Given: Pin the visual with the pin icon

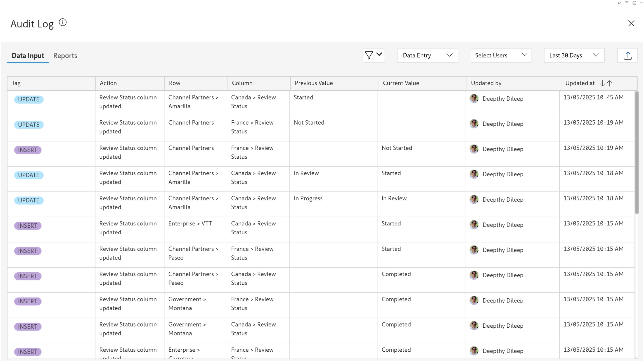Looking at the screenshot, I should [x=619, y=3].
